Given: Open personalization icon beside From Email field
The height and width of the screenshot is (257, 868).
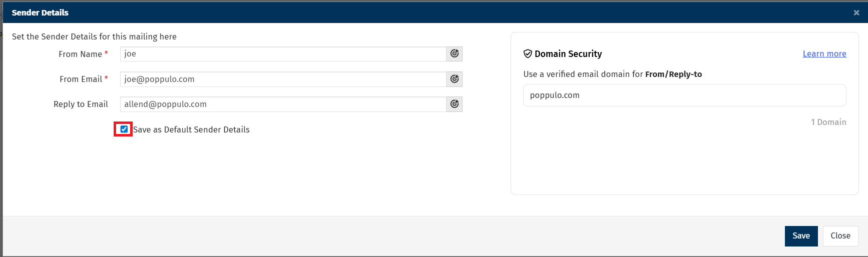Looking at the screenshot, I should point(454,79).
